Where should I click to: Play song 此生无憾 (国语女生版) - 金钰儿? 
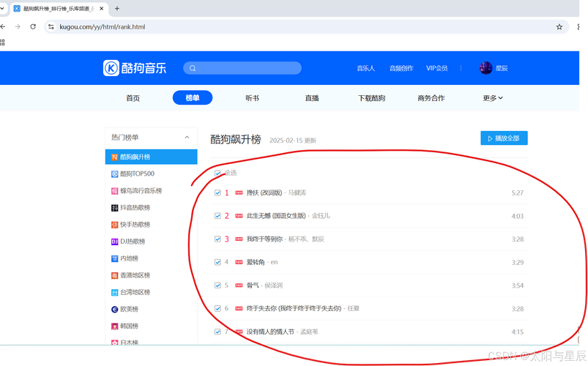click(289, 216)
